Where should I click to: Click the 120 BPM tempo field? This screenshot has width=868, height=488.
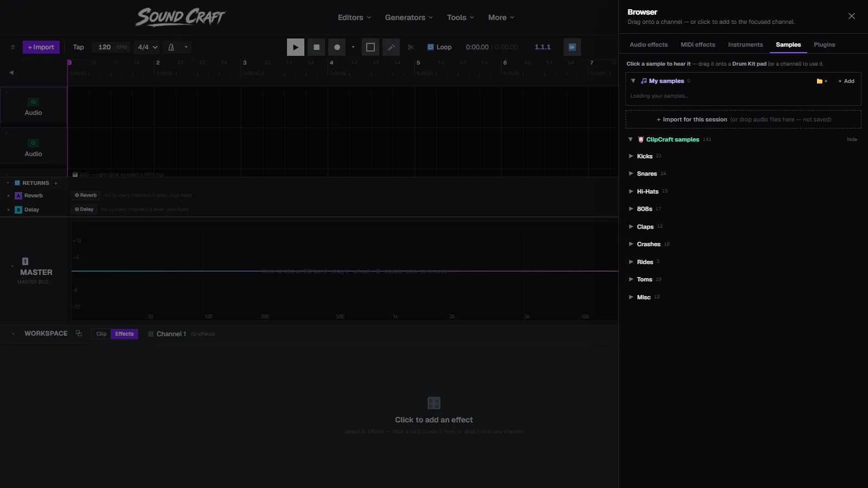(105, 47)
